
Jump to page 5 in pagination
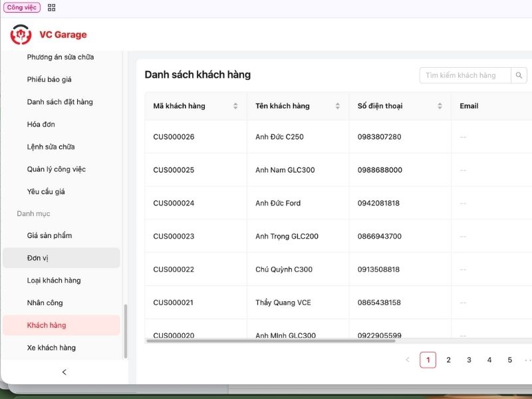509,360
